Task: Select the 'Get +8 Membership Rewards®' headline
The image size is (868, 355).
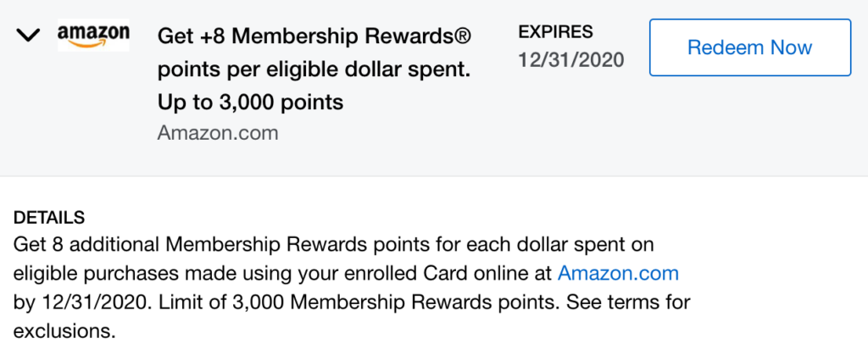Action: coord(314,37)
